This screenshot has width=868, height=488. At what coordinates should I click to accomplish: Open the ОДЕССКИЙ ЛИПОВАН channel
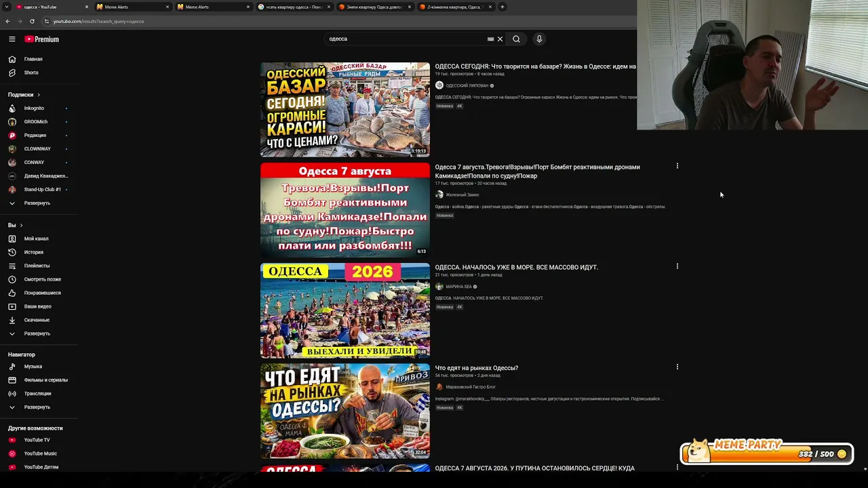(x=467, y=85)
